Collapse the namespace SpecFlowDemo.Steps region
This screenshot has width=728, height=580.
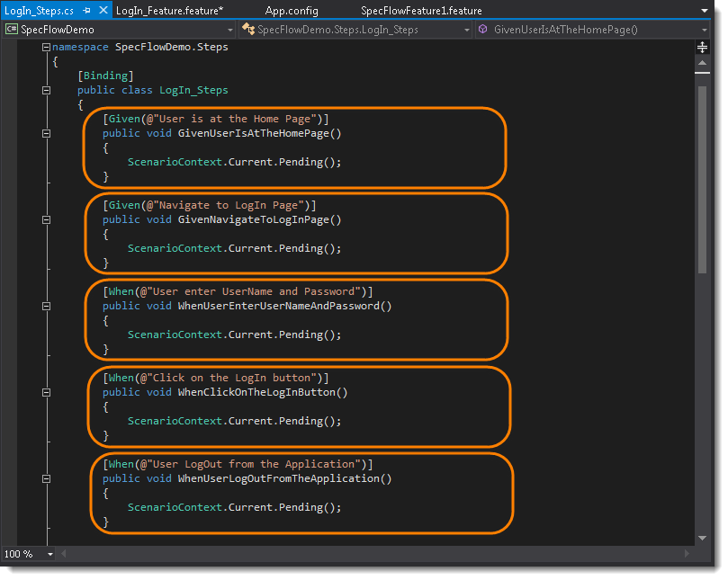pyautogui.click(x=46, y=48)
